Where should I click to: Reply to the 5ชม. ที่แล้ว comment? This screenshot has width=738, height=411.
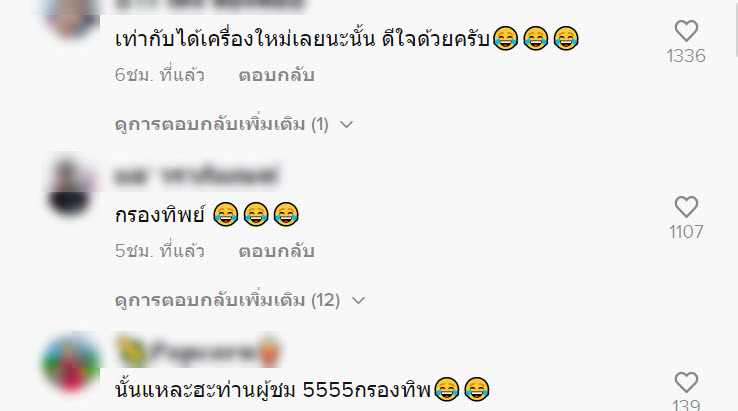tap(276, 251)
